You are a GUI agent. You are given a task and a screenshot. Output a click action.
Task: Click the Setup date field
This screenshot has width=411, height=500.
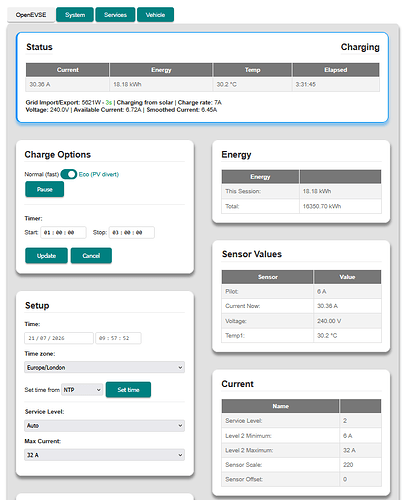click(59, 338)
